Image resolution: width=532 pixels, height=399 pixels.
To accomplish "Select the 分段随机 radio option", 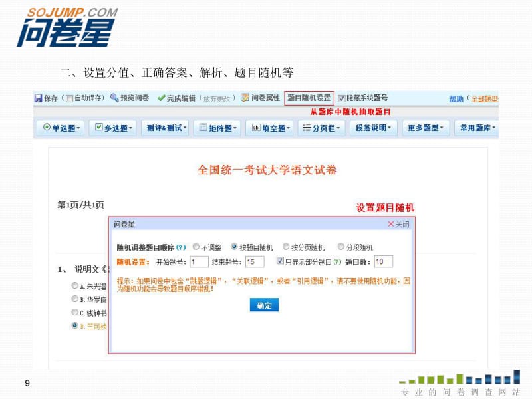I will [341, 247].
